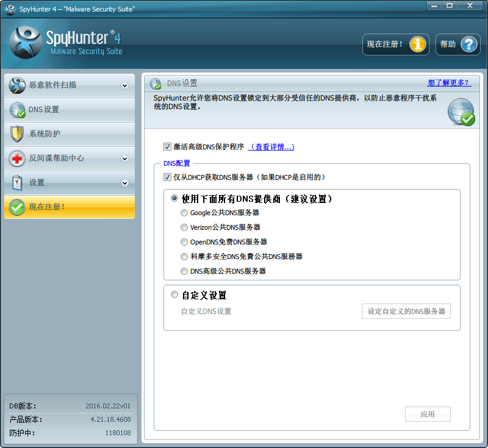Click the blue question mark help icon
The image size is (488, 448).
[468, 44]
